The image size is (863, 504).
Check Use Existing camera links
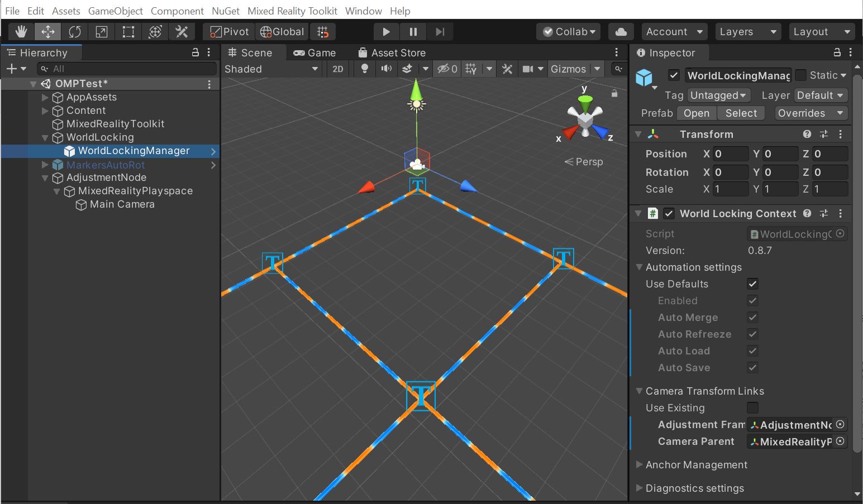click(x=752, y=407)
